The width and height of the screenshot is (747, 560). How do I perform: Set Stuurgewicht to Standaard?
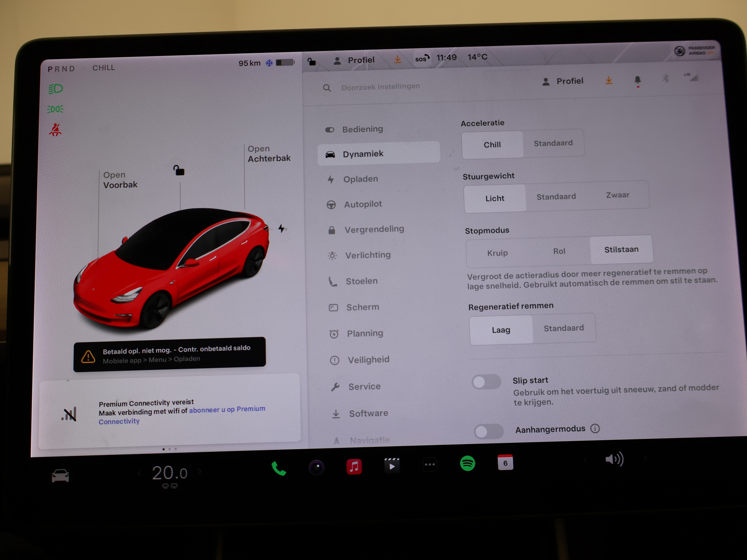click(x=556, y=197)
